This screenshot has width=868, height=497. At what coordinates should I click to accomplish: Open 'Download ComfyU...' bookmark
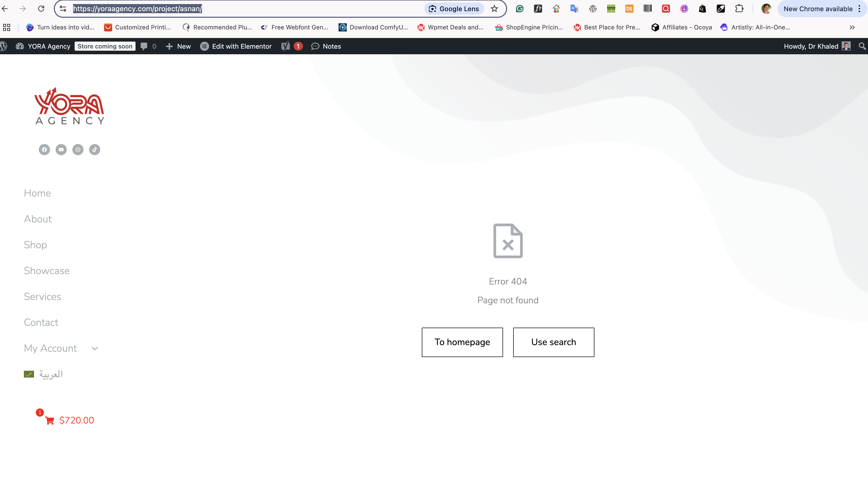373,27
